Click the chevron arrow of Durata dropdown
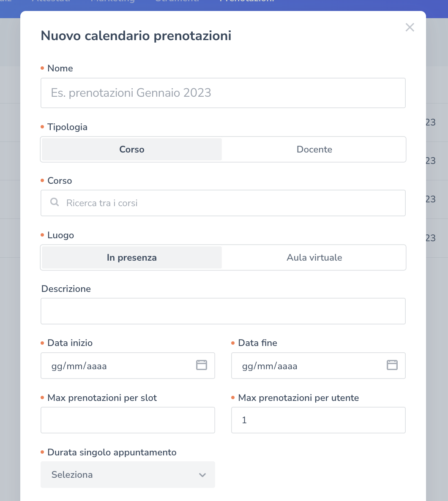Image resolution: width=448 pixels, height=501 pixels. (x=202, y=475)
